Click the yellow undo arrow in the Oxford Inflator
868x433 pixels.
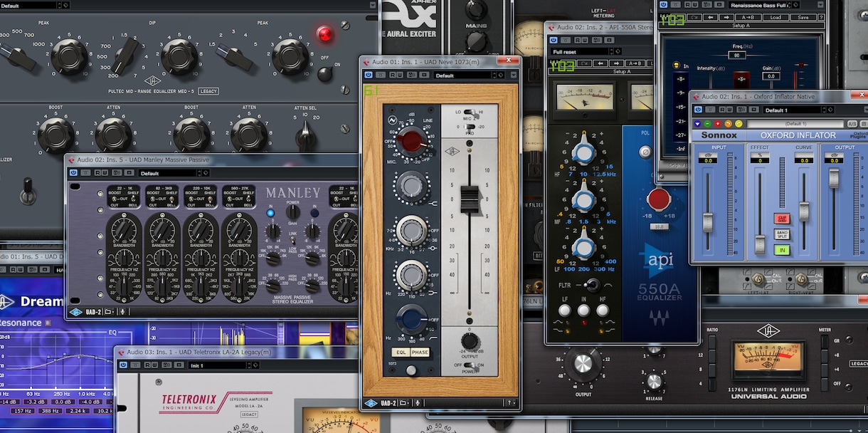[x=739, y=123]
